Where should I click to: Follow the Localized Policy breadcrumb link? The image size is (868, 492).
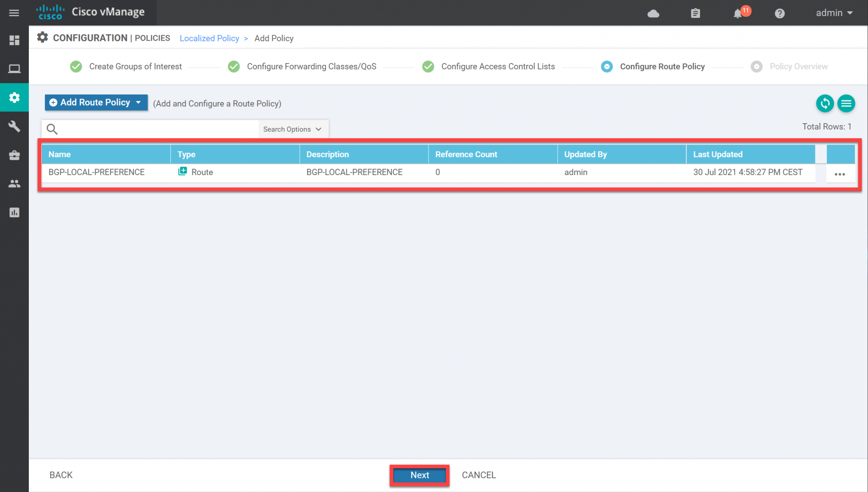click(x=209, y=38)
